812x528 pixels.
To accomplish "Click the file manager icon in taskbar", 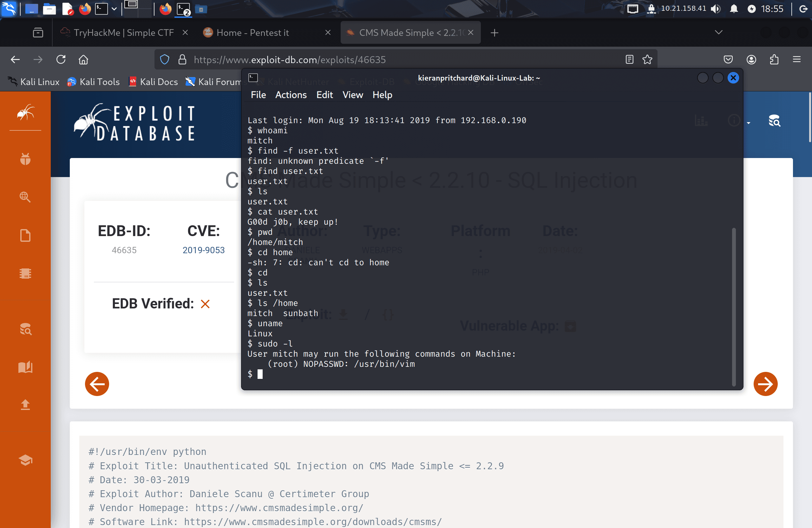I will point(49,9).
